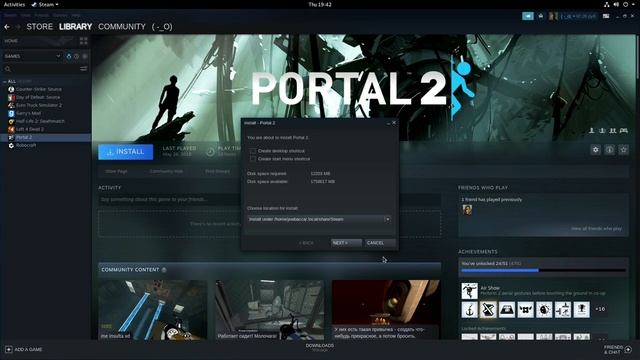Open the Downloads section in the bottom bar
The image size is (640, 360).
(x=320, y=347)
